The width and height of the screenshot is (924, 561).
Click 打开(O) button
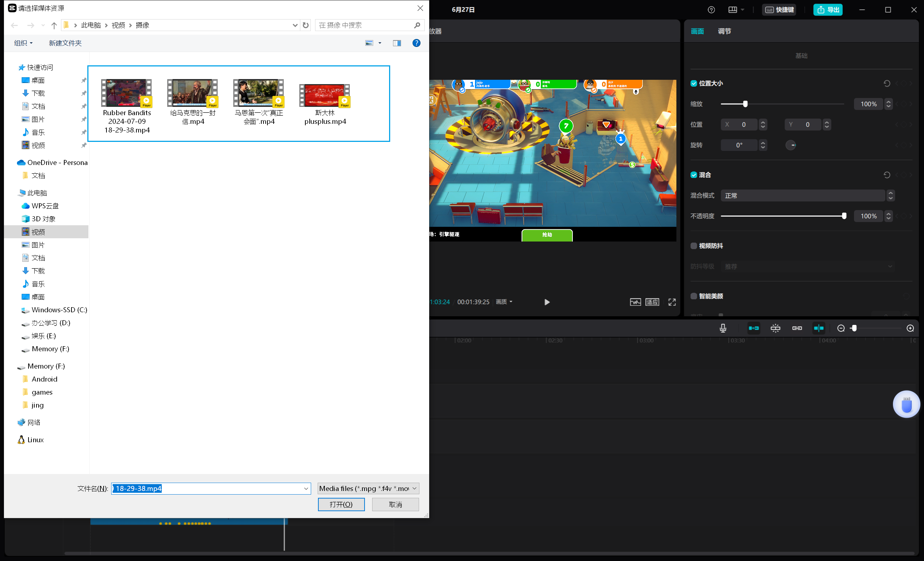pos(341,504)
